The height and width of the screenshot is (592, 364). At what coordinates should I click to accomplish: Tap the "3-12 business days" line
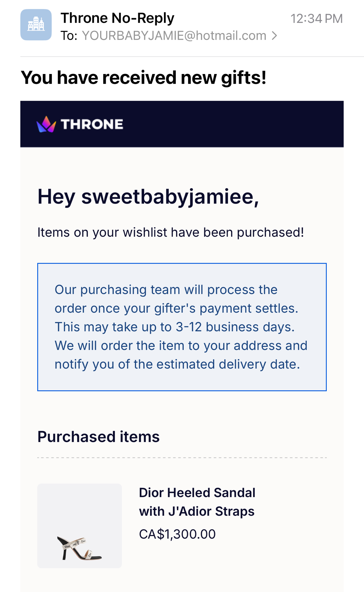click(175, 327)
